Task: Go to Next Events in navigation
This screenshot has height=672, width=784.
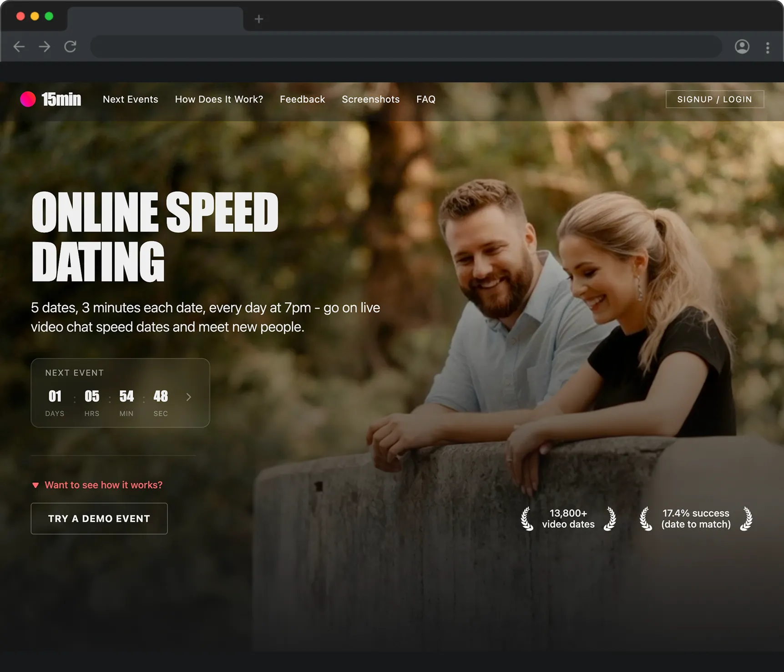Action: (131, 99)
